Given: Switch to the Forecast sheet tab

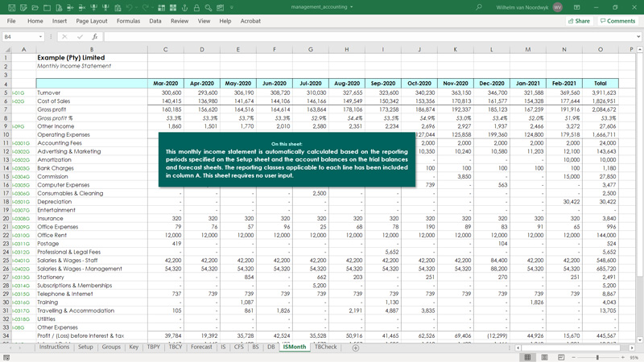Looking at the screenshot, I should 201,347.
